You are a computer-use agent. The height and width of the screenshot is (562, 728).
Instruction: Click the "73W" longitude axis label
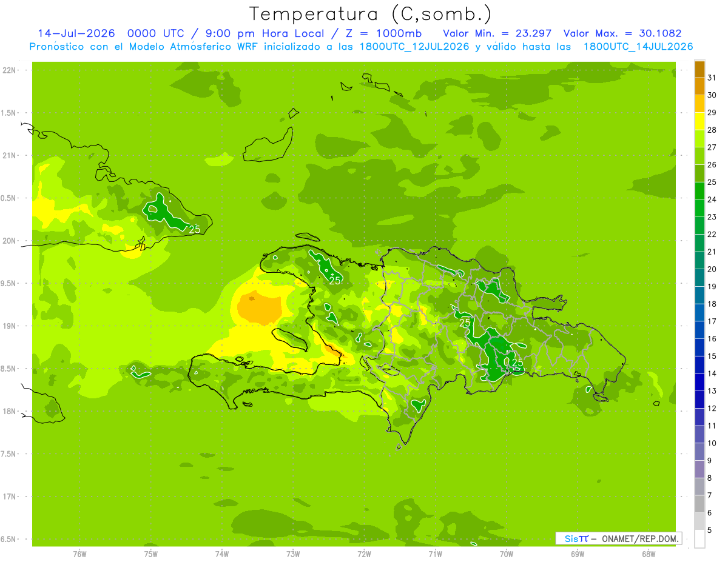(x=293, y=554)
